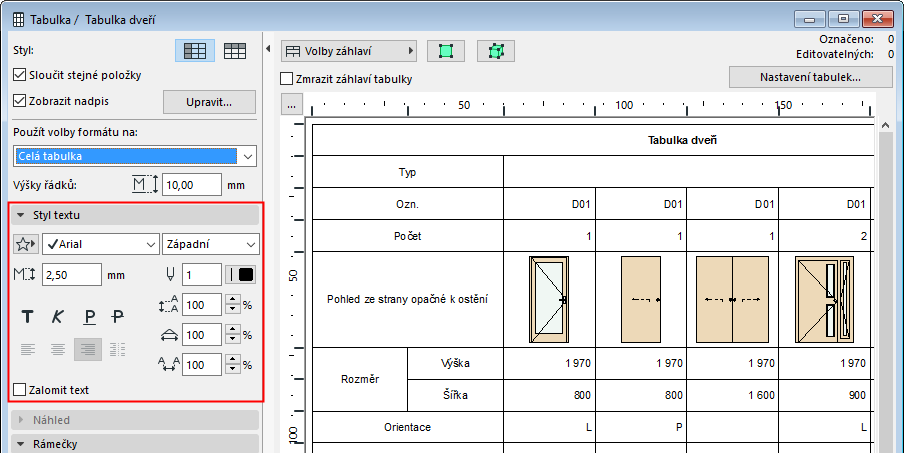Viewport: 904px width, 453px height.
Task: Collapse the Styl textu panel
Action: [x=22, y=215]
